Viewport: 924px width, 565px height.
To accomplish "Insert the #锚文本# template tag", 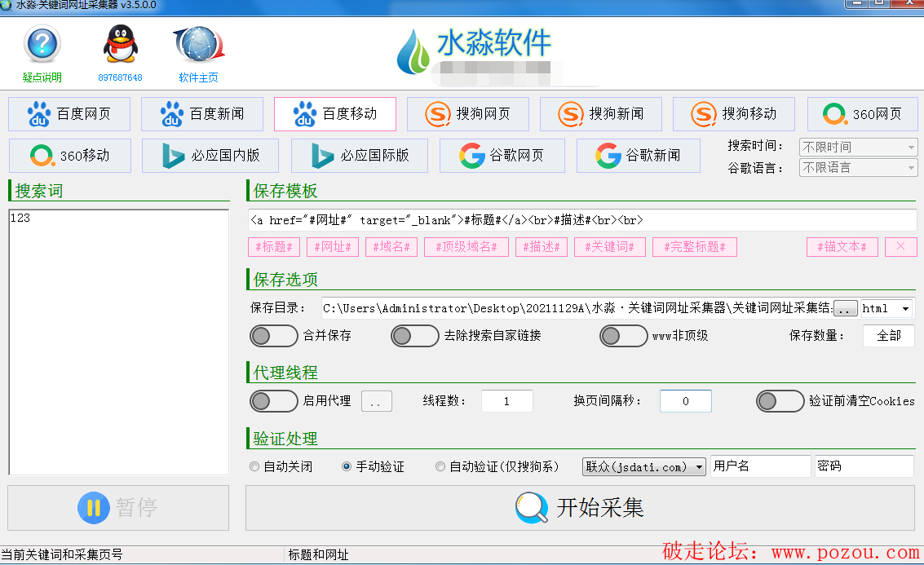I will tap(842, 247).
